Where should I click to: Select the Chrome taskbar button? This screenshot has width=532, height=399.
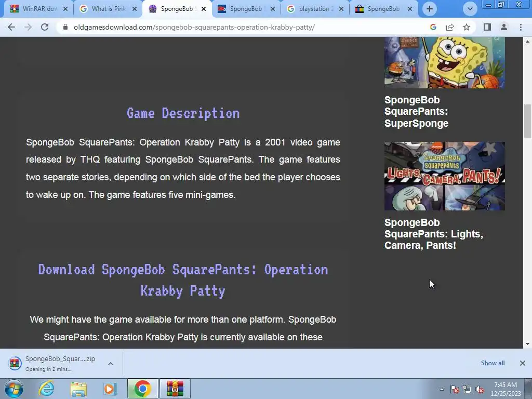142,389
